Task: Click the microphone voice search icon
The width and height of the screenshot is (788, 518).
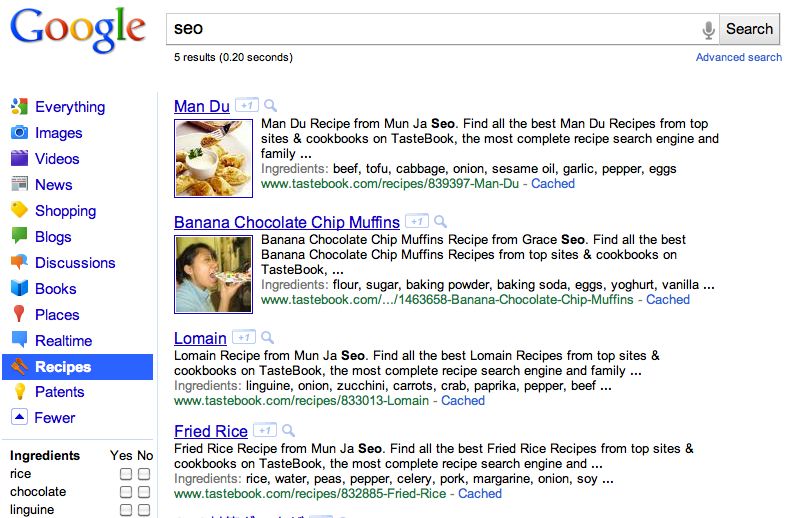Action: (708, 30)
